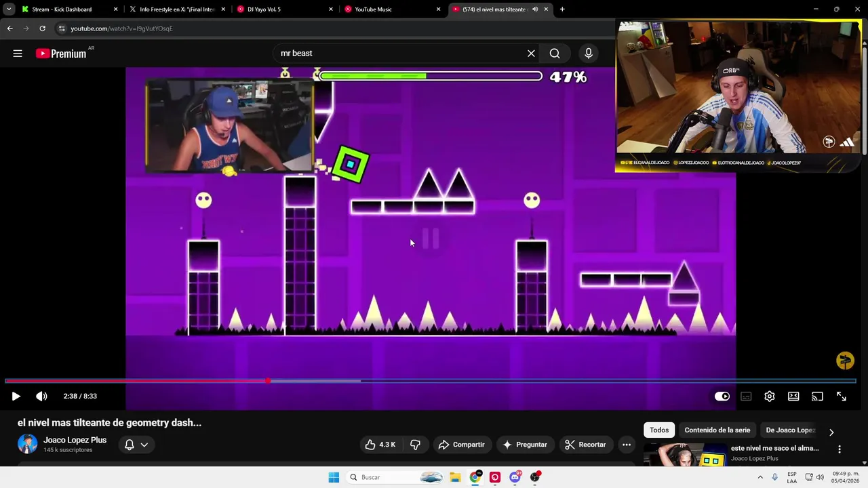Open suggested video 'este nivel me saco el alma...'
Viewport: 868px width, 488px height.
click(774, 448)
